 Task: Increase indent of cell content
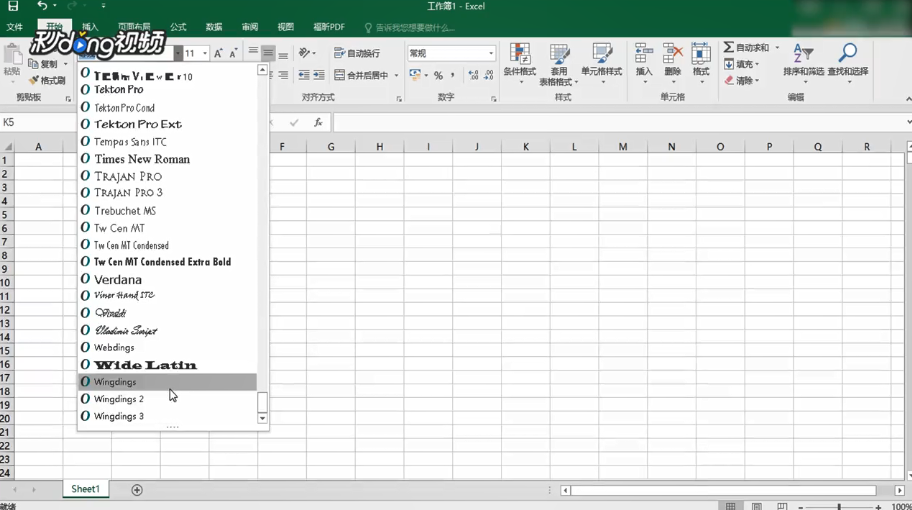[x=319, y=75]
